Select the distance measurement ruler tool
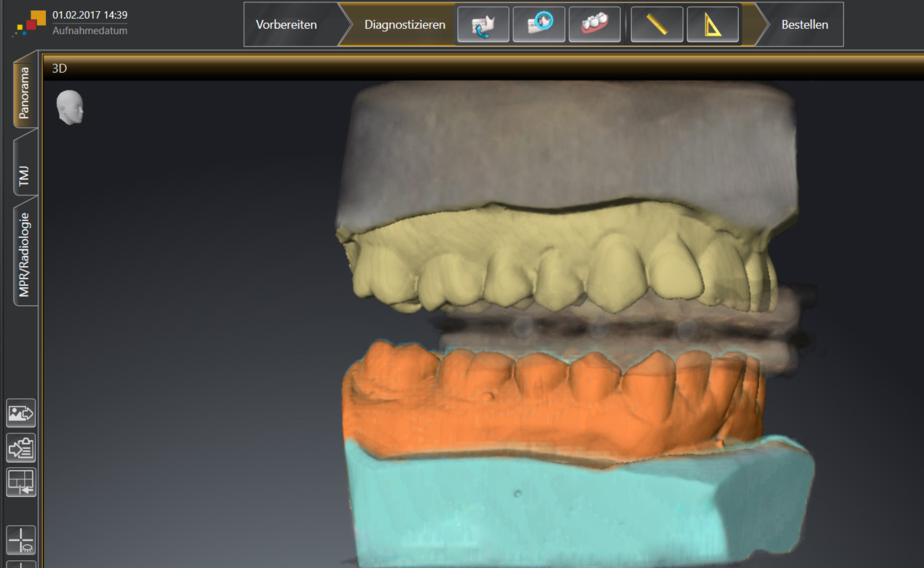 [x=657, y=24]
